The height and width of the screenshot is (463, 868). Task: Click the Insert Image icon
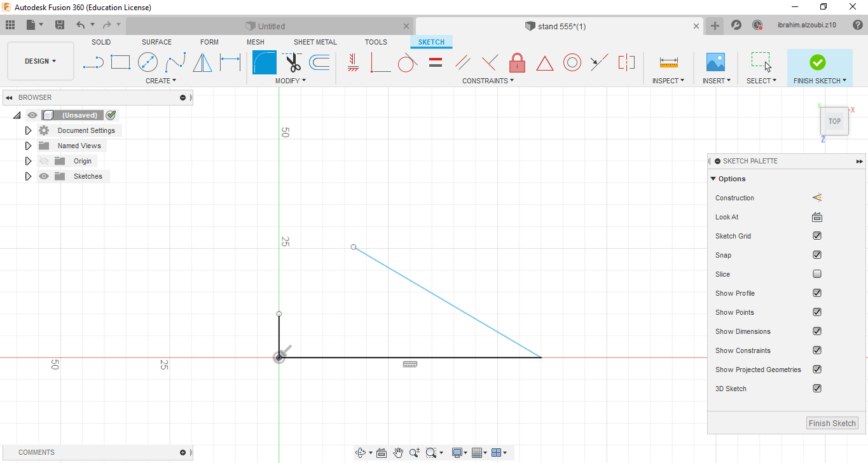716,62
